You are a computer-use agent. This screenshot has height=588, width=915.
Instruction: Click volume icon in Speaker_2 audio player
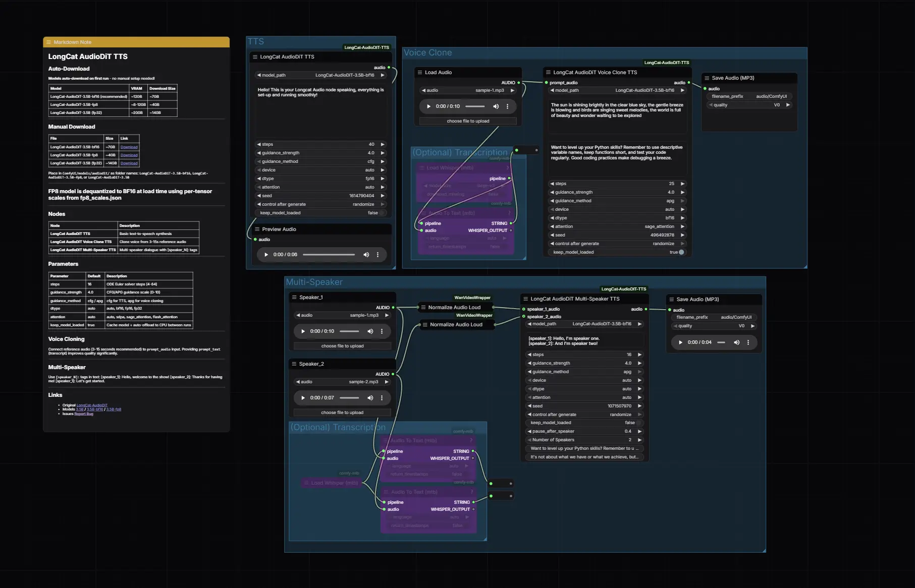pyautogui.click(x=370, y=398)
